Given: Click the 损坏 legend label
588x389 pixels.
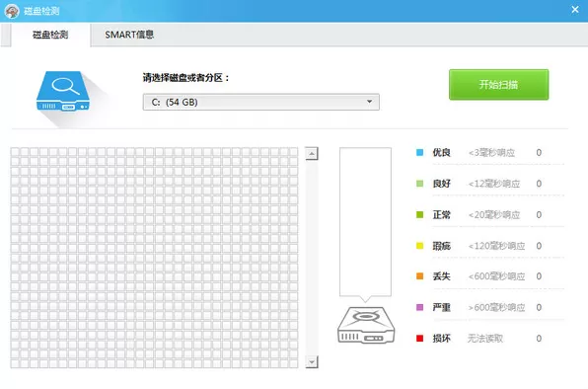Looking at the screenshot, I should [441, 339].
